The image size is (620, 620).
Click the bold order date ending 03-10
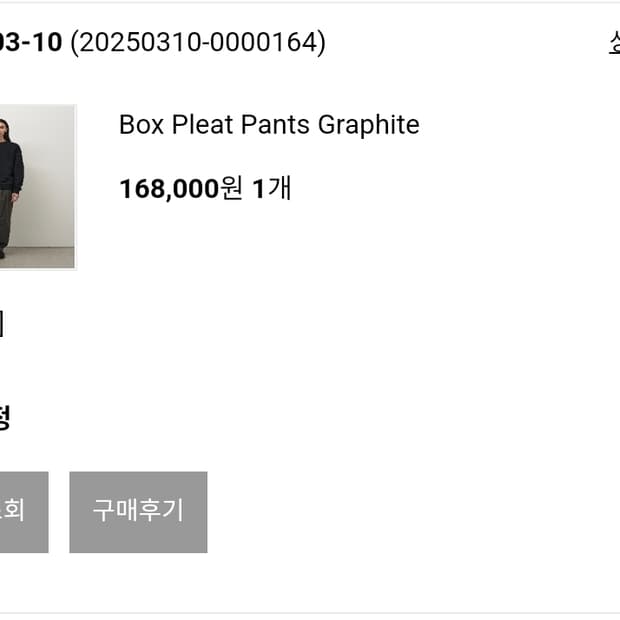31,43
